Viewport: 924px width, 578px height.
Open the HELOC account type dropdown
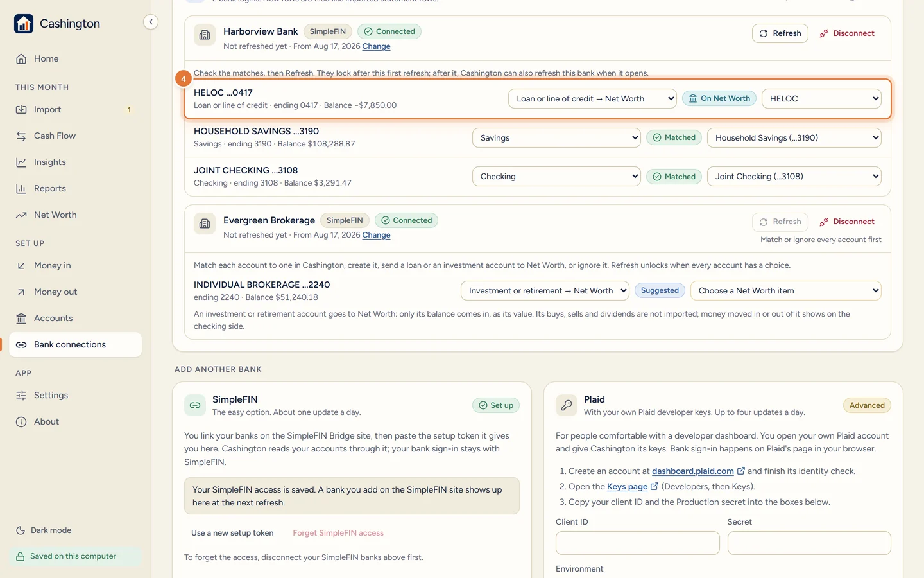[x=593, y=99]
